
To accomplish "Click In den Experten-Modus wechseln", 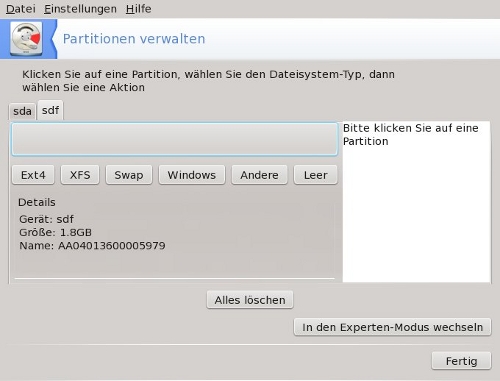I will pyautogui.click(x=393, y=327).
